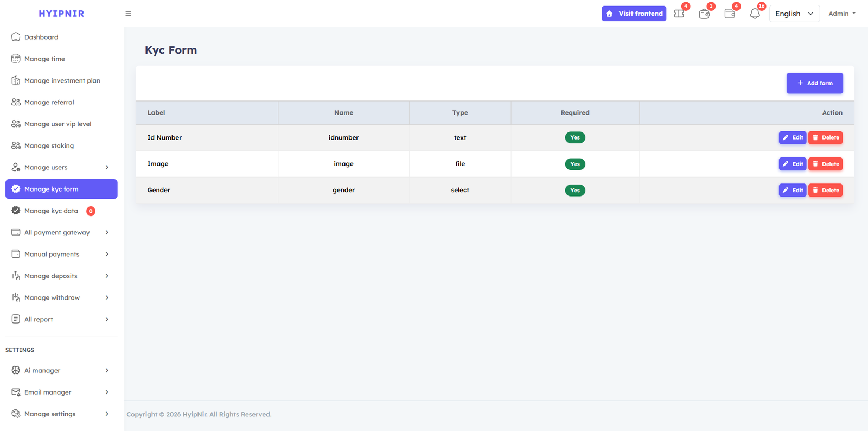Expand the Manage withdraw chevron

(x=107, y=297)
